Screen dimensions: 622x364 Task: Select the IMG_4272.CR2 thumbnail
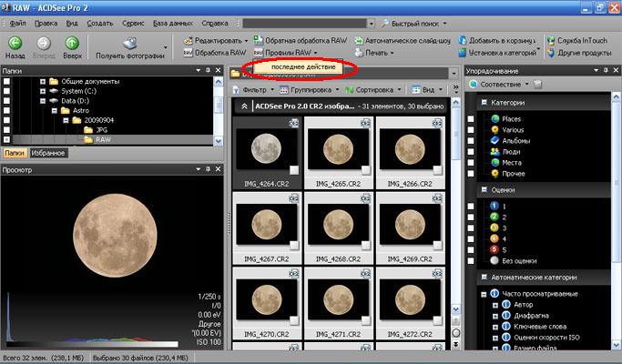click(x=410, y=303)
